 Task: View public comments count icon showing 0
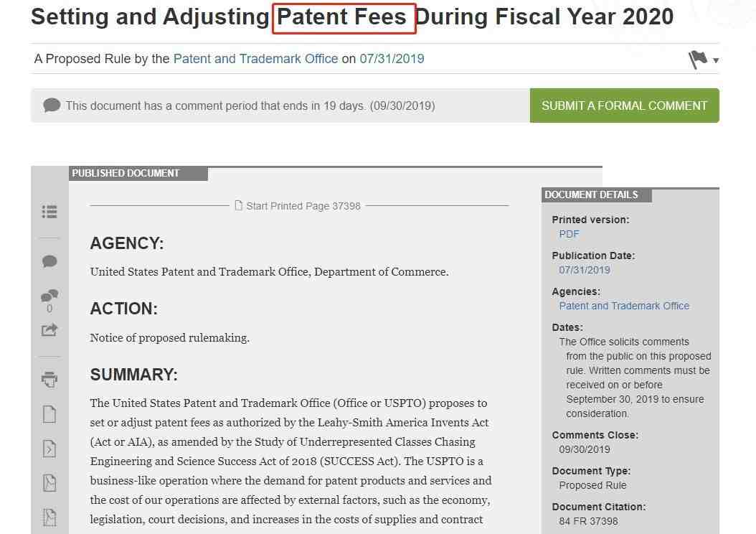(49, 301)
